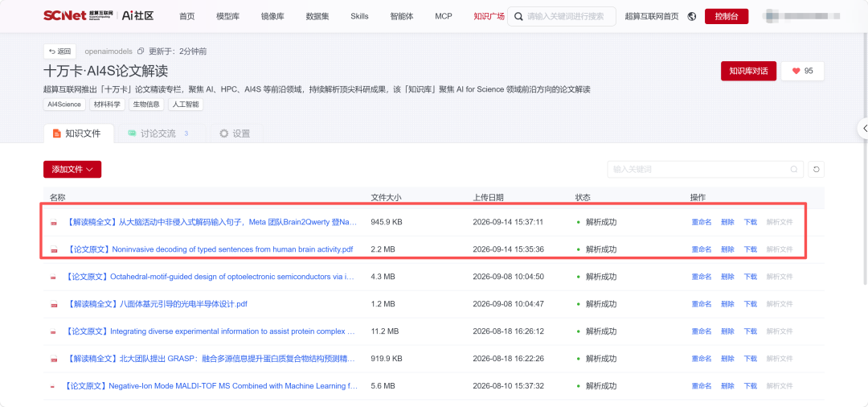Open 知识广场 in the top navigation
The width and height of the screenshot is (868, 407).
489,16
